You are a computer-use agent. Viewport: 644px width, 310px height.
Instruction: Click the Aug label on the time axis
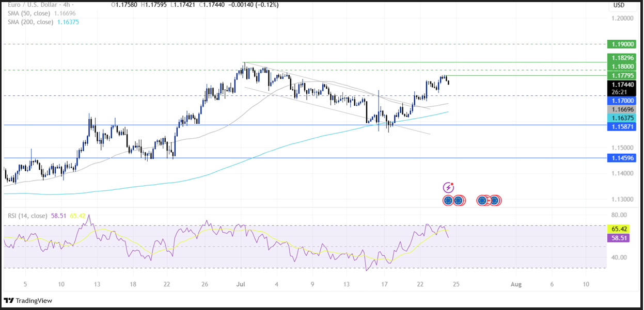coord(515,284)
